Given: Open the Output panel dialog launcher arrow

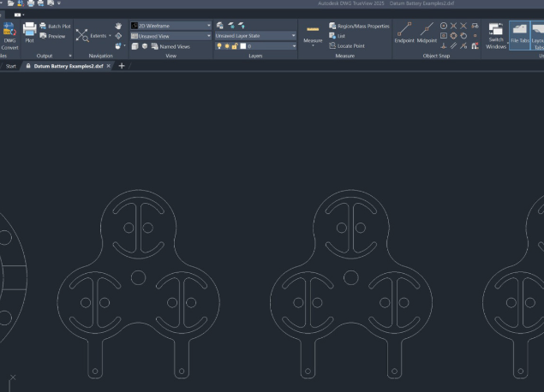Looking at the screenshot, I should [70, 56].
